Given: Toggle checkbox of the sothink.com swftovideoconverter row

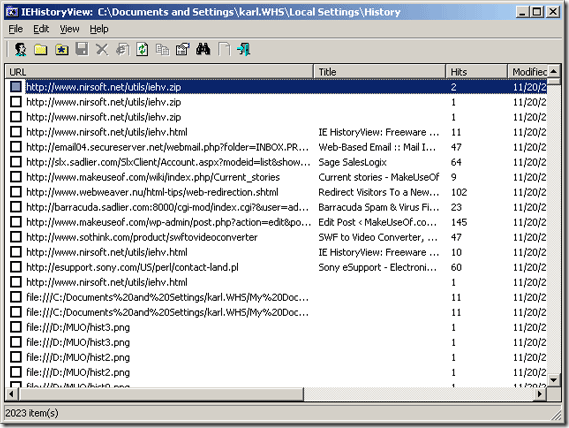Looking at the screenshot, I should coord(16,237).
